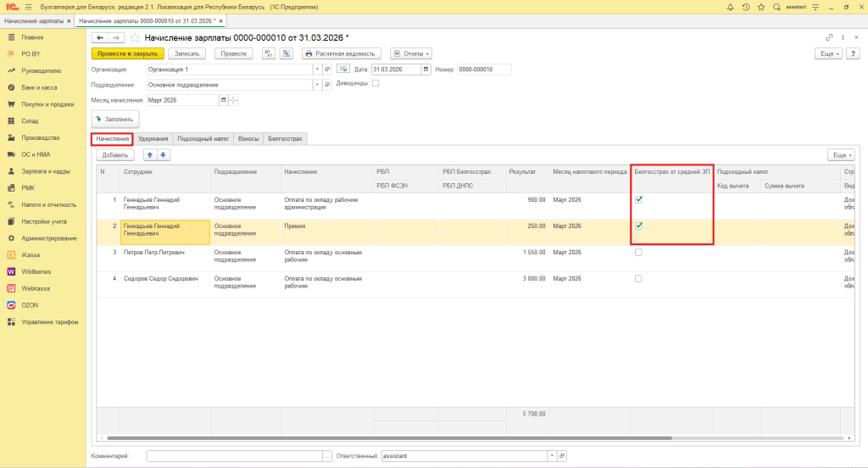Open the three-dot form options

(x=843, y=37)
